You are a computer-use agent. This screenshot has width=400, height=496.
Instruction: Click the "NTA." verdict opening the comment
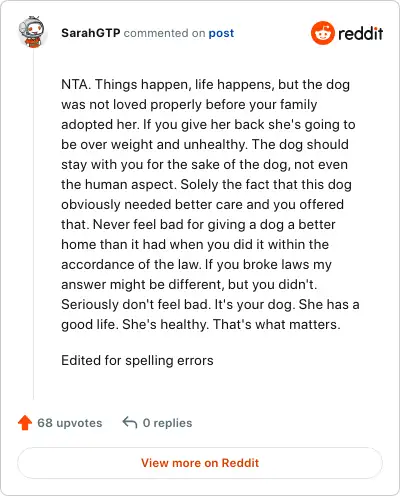(76, 84)
